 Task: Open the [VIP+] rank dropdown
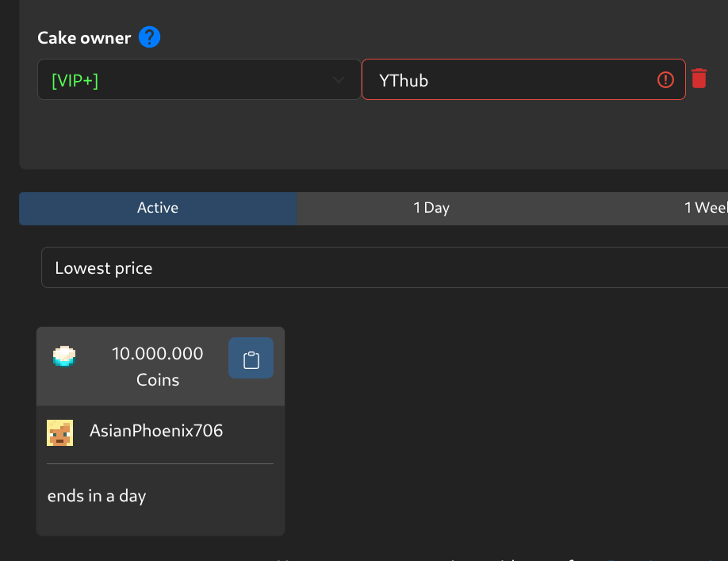(190, 79)
